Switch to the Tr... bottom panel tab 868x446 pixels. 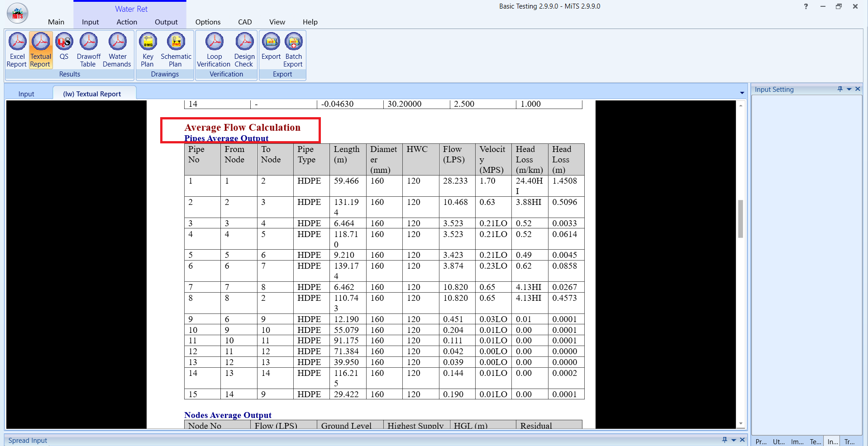[x=849, y=441]
